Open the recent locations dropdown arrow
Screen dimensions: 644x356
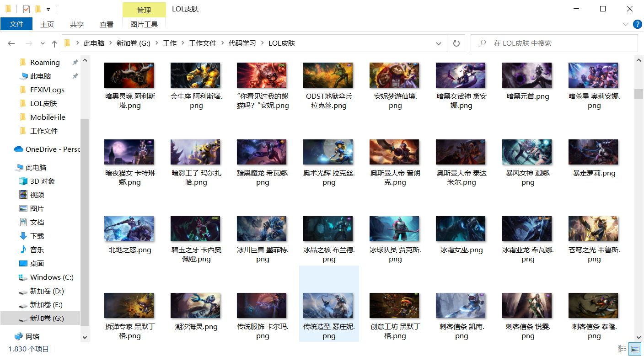pyautogui.click(x=43, y=43)
